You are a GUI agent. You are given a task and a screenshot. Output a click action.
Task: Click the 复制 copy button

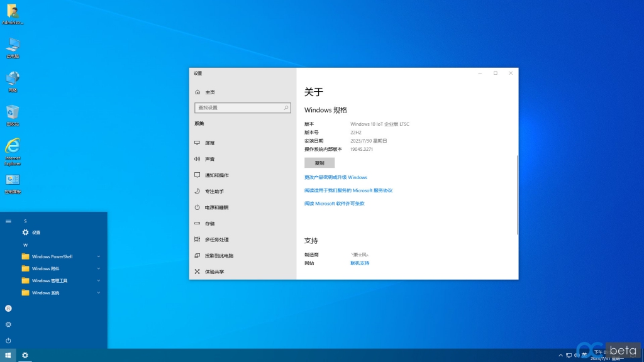(x=319, y=163)
